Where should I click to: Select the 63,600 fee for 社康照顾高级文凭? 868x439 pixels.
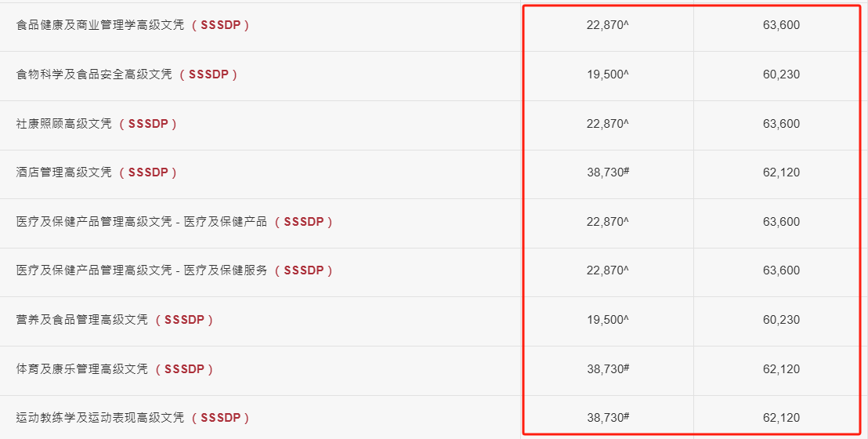[781, 124]
